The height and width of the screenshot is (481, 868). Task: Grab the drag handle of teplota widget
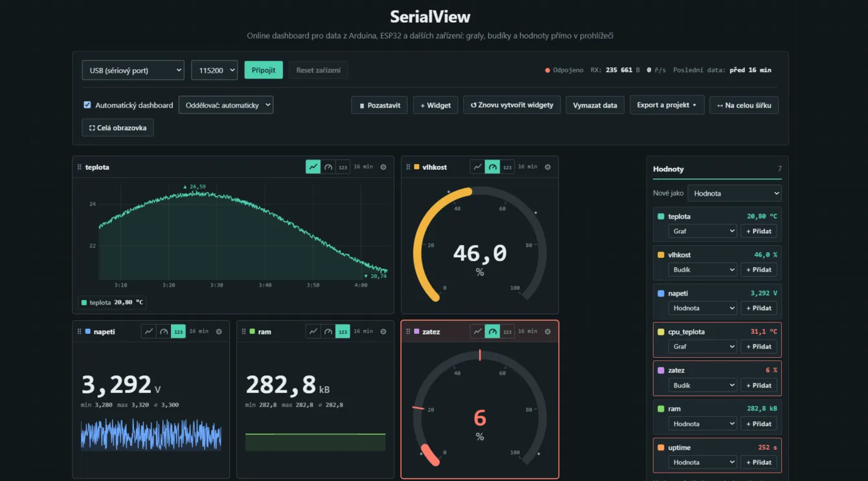coord(80,167)
